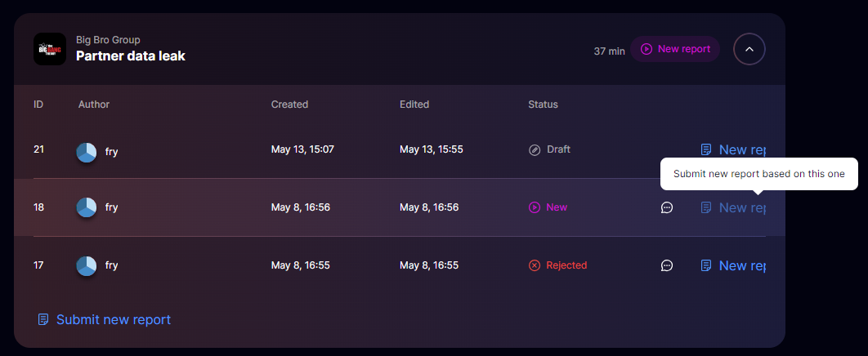Collapse the Partner data leak panel

click(749, 49)
